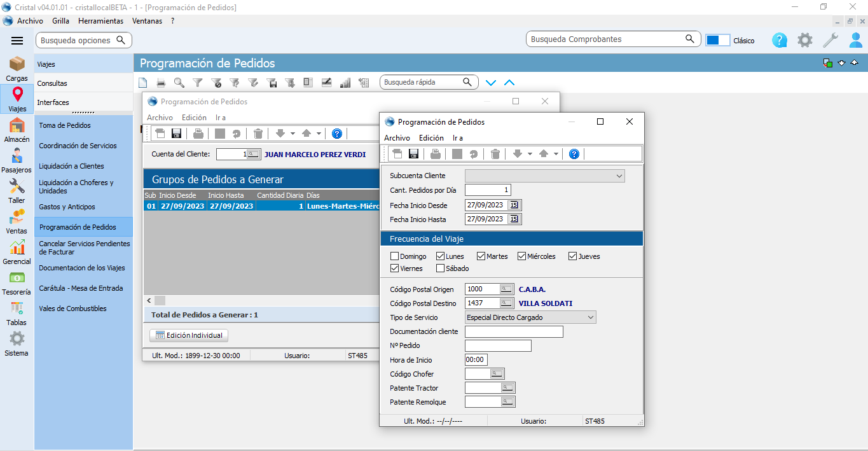Click the hamburger menu icon
The image size is (868, 451).
point(17,41)
